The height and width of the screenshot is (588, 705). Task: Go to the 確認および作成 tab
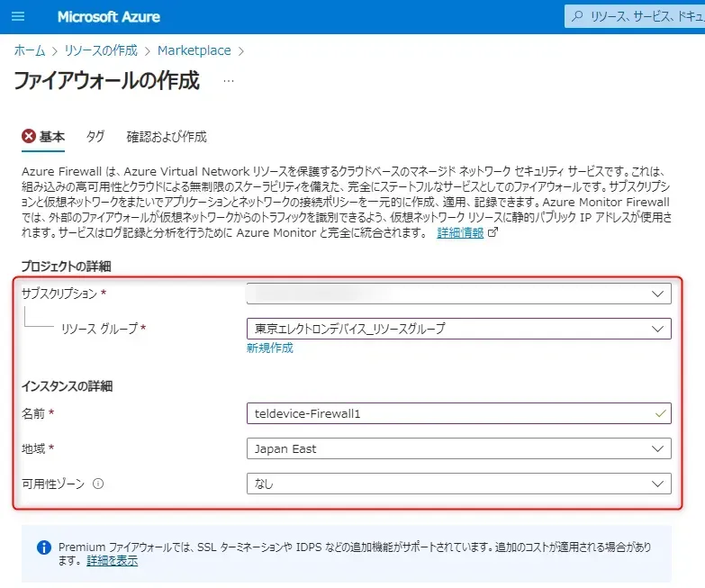pos(167,137)
